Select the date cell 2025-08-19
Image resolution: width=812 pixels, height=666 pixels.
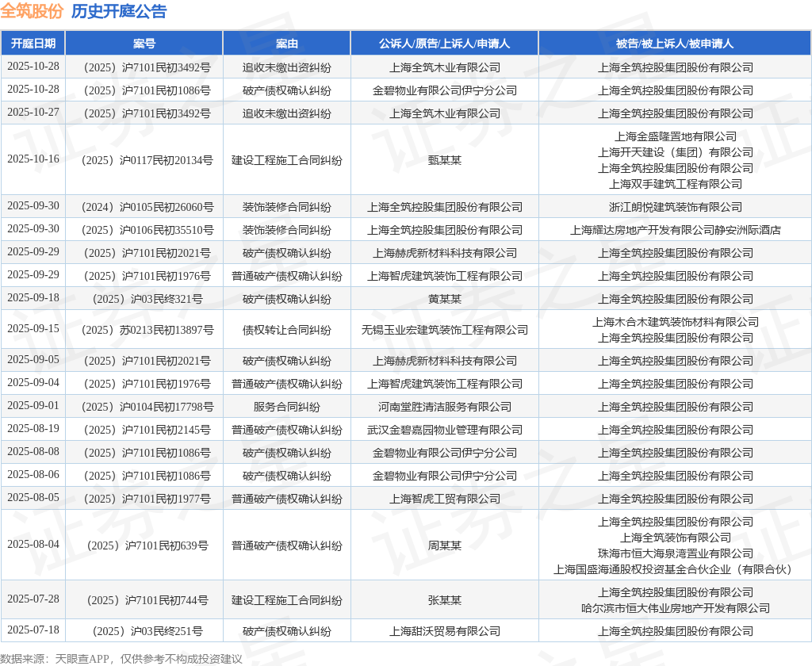[33, 429]
